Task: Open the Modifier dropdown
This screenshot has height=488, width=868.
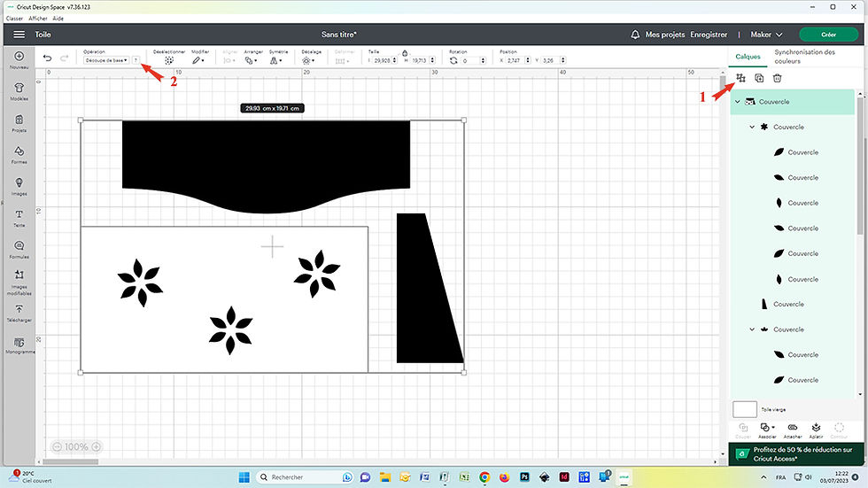Action: pyautogui.click(x=198, y=60)
